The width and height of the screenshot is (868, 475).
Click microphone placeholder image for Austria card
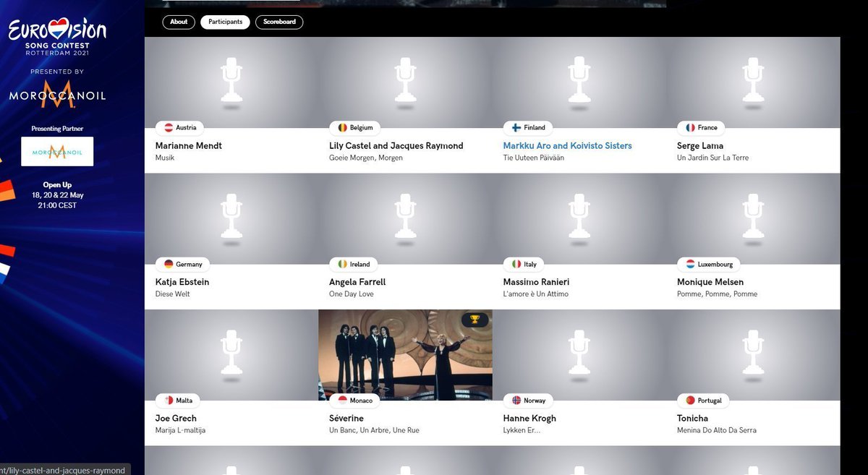click(x=231, y=82)
